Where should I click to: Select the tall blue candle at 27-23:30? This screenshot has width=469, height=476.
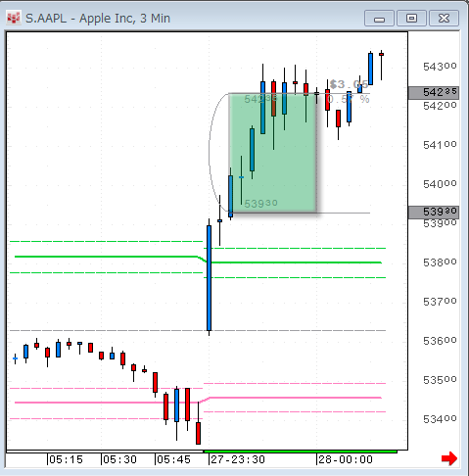pos(210,277)
